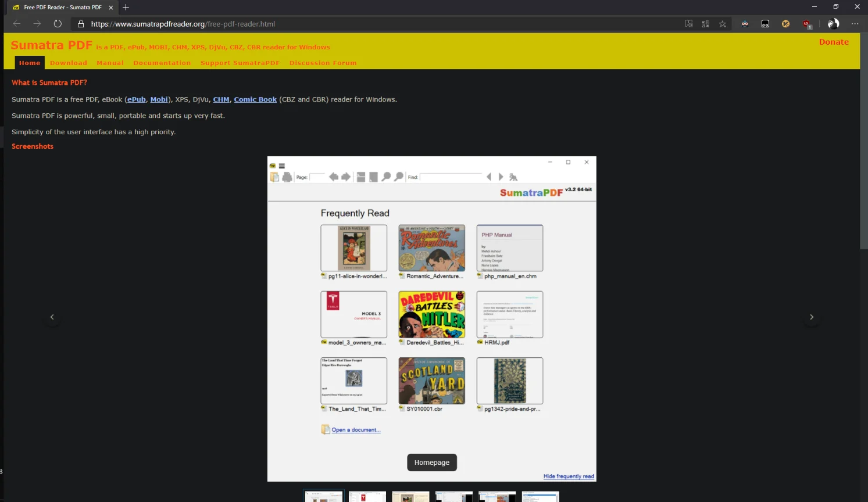868x502 pixels.
Task: Open the translate page icon in address bar
Action: point(705,24)
